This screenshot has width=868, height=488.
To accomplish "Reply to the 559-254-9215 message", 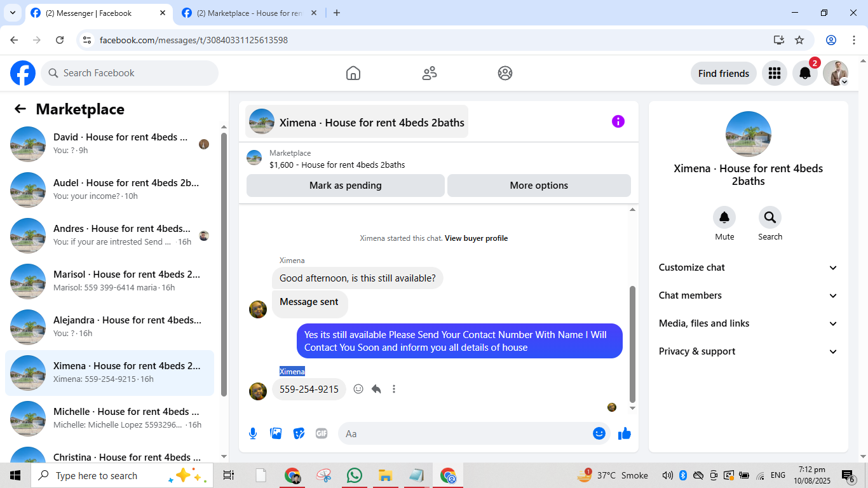I will point(376,389).
